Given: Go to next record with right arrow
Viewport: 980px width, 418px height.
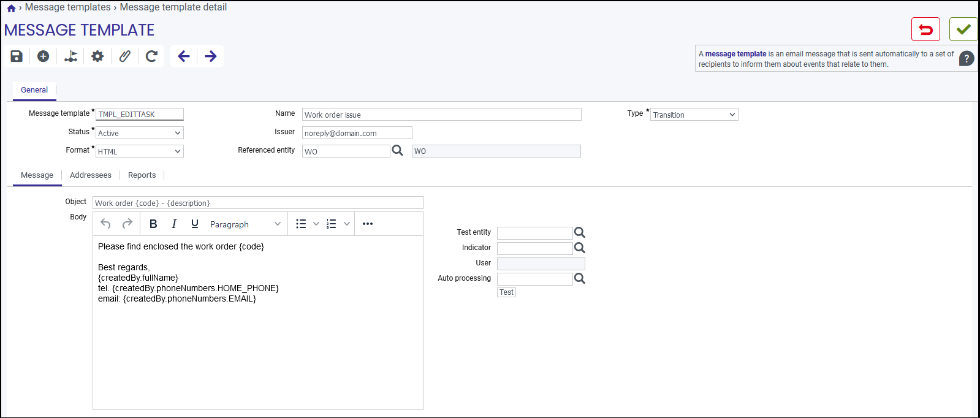Looking at the screenshot, I should tap(211, 56).
